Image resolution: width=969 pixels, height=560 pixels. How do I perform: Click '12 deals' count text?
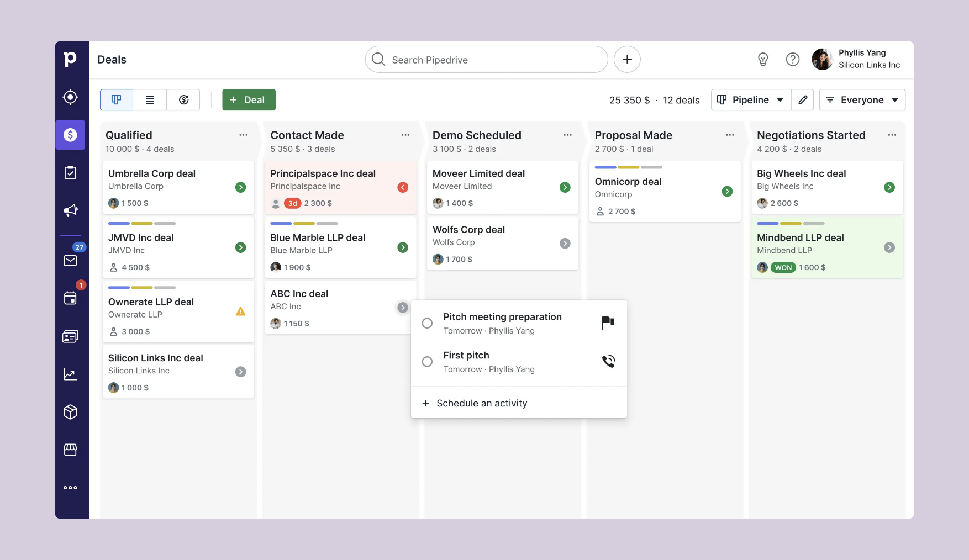[x=681, y=100]
